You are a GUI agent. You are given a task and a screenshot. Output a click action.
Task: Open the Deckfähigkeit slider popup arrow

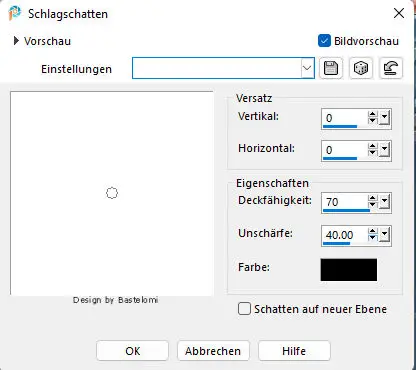click(x=384, y=202)
